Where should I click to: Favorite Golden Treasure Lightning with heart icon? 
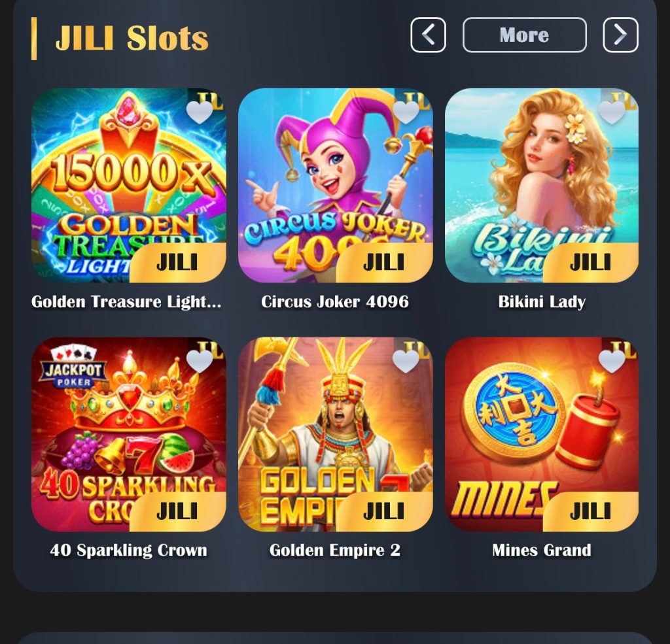pos(200,112)
